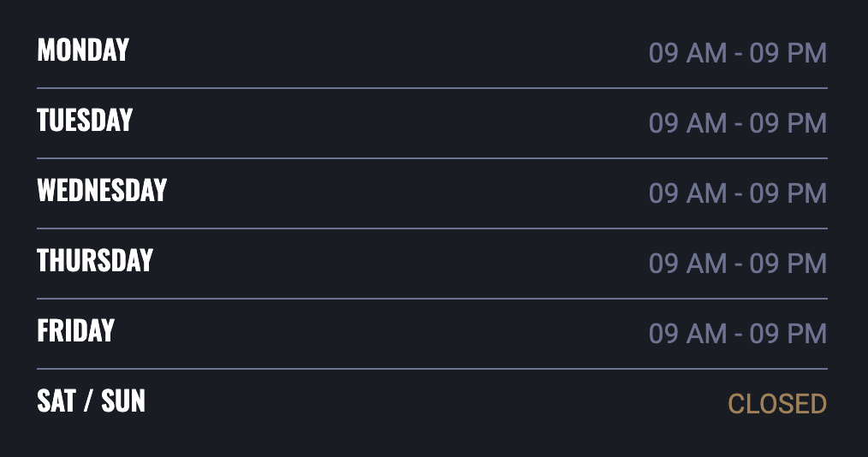Select the THURSDAY day label
This screenshot has height=457, width=868.
pos(95,261)
